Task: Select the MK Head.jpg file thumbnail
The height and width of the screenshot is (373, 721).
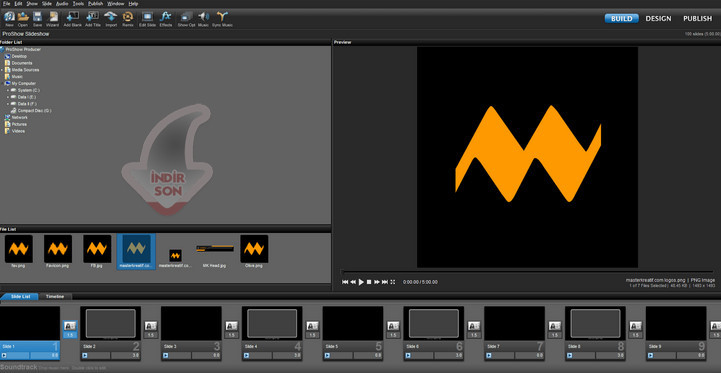Action: pyautogui.click(x=215, y=249)
